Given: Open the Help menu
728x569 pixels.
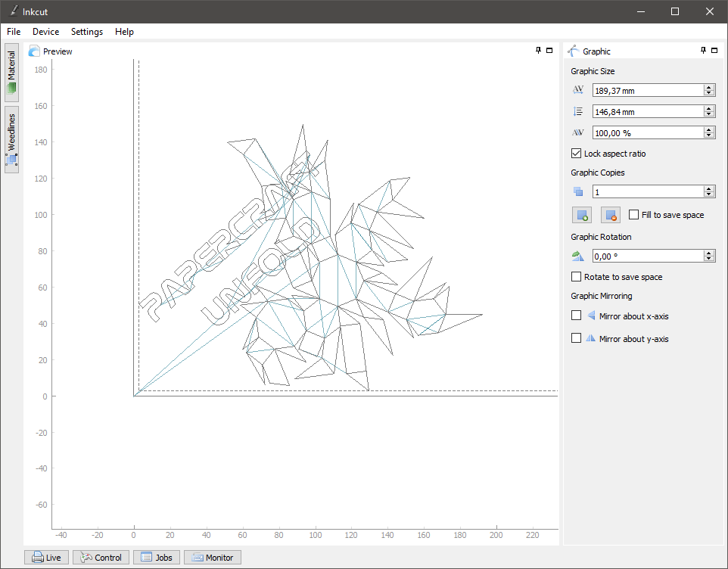Looking at the screenshot, I should (x=124, y=32).
